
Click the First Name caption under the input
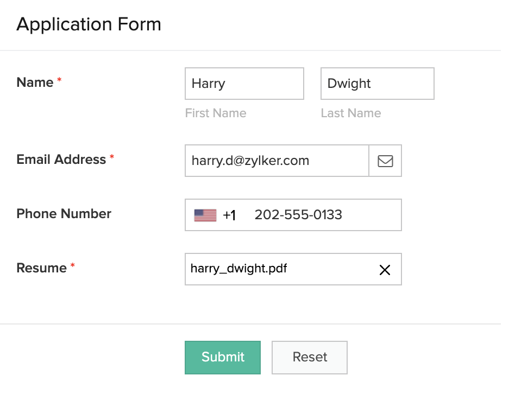(216, 113)
